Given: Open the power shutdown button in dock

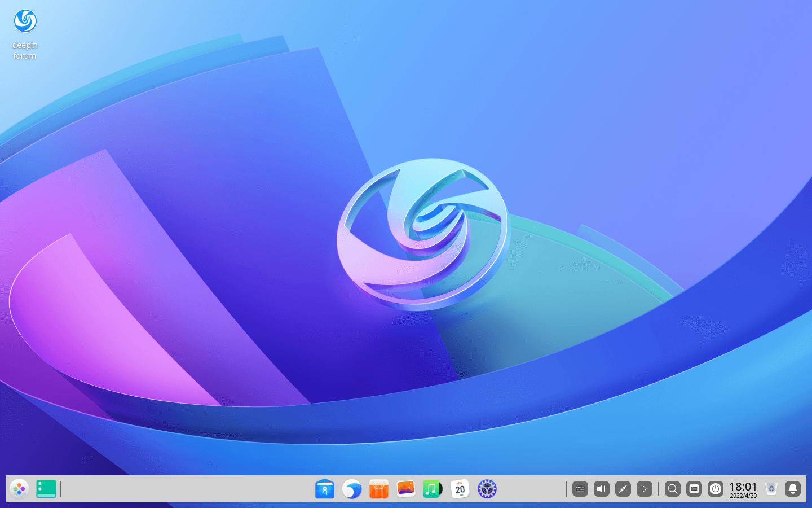Looking at the screenshot, I should tap(716, 489).
